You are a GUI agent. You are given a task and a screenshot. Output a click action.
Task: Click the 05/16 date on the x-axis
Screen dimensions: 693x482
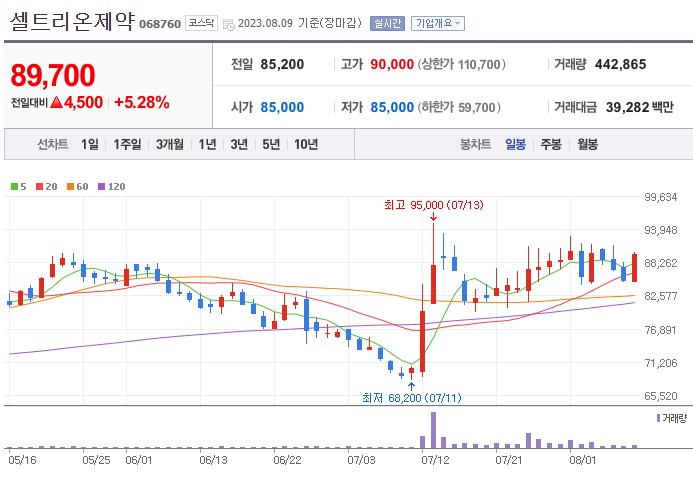click(23, 460)
